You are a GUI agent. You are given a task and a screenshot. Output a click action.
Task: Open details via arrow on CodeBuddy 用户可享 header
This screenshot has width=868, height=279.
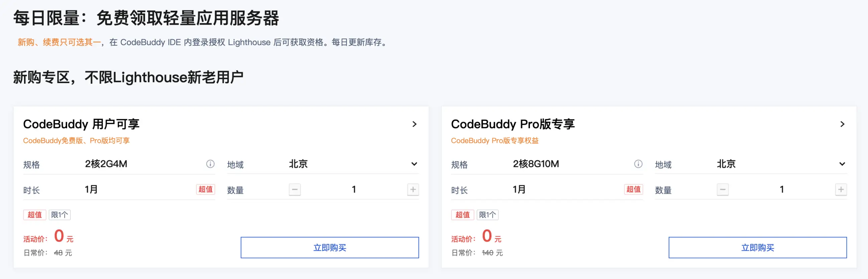[415, 124]
